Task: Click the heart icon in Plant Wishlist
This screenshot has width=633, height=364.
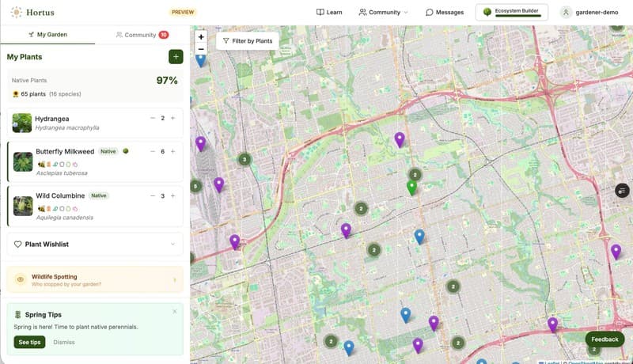Action: click(17, 245)
